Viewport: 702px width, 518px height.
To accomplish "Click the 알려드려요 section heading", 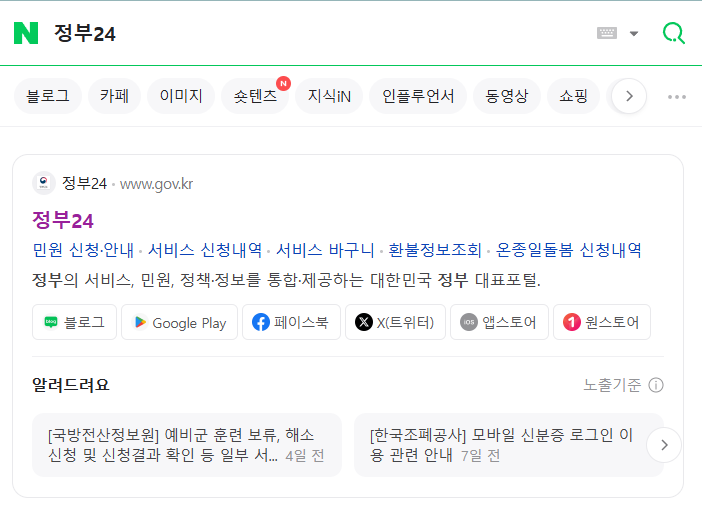I will point(71,385).
